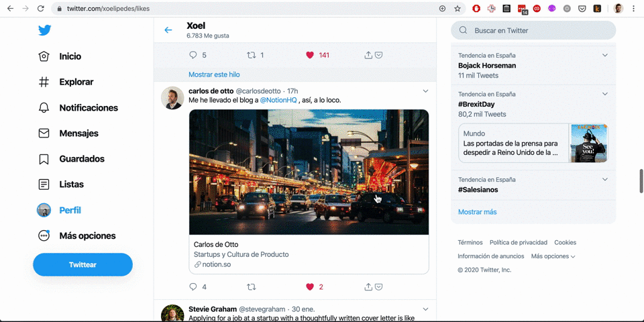Open Mensajes from the sidebar
The height and width of the screenshot is (322, 644).
pos(68,133)
